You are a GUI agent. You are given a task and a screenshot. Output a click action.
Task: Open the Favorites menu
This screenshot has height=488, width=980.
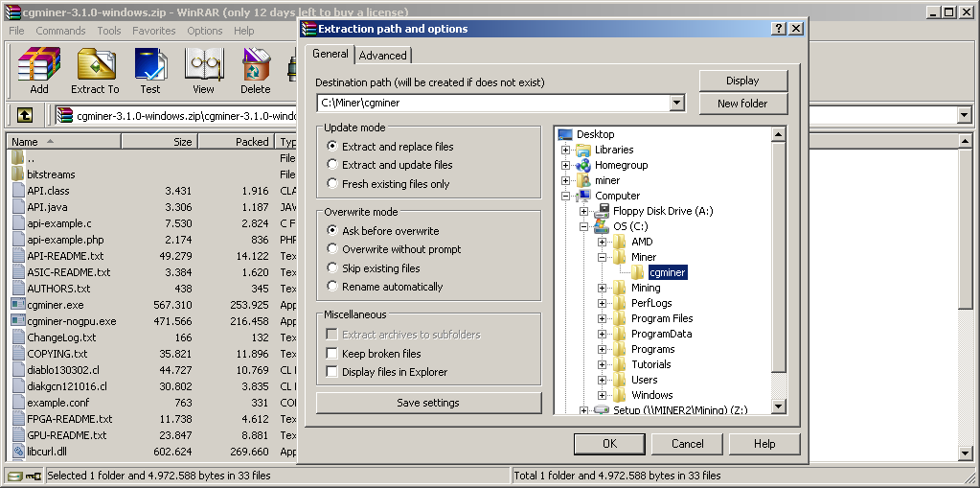click(x=153, y=31)
